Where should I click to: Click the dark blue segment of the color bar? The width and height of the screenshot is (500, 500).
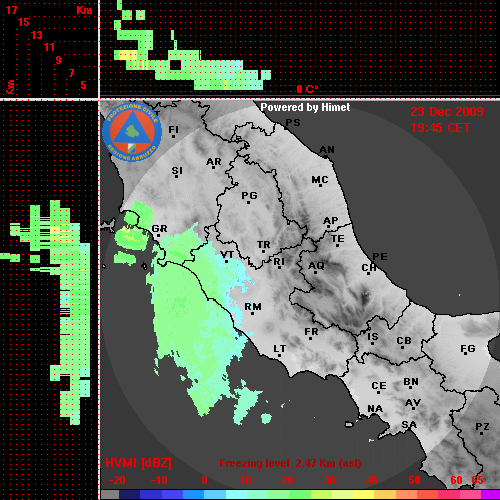click(x=129, y=494)
